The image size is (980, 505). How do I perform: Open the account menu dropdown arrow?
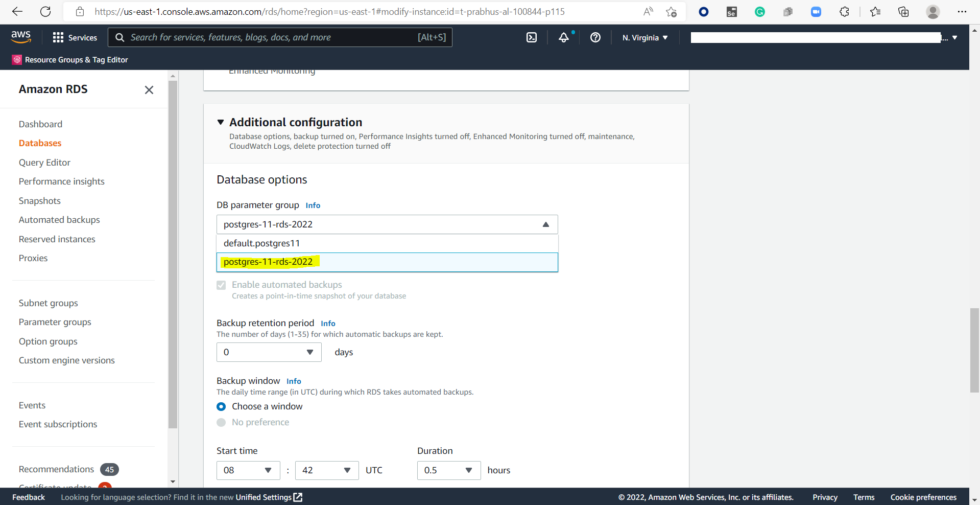click(x=954, y=37)
